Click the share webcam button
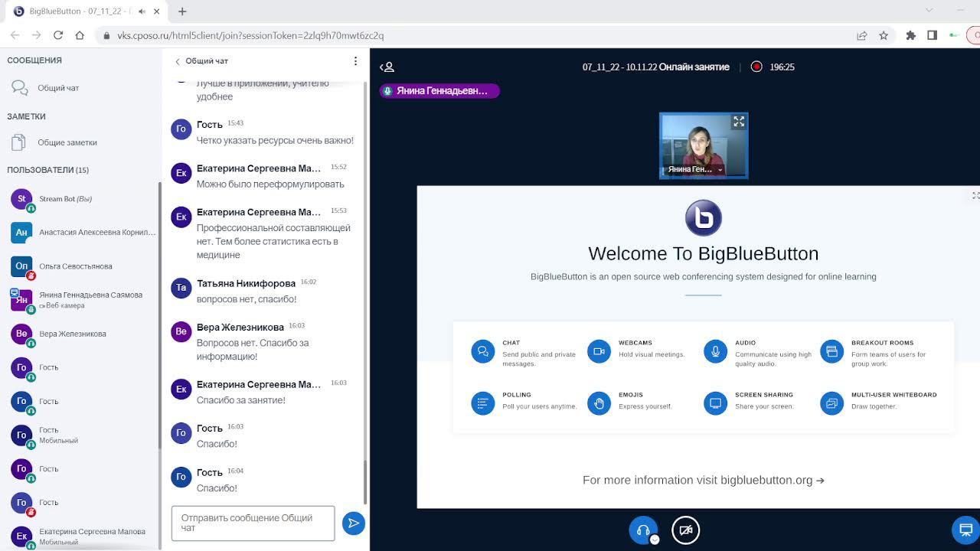The width and height of the screenshot is (980, 551). click(686, 530)
